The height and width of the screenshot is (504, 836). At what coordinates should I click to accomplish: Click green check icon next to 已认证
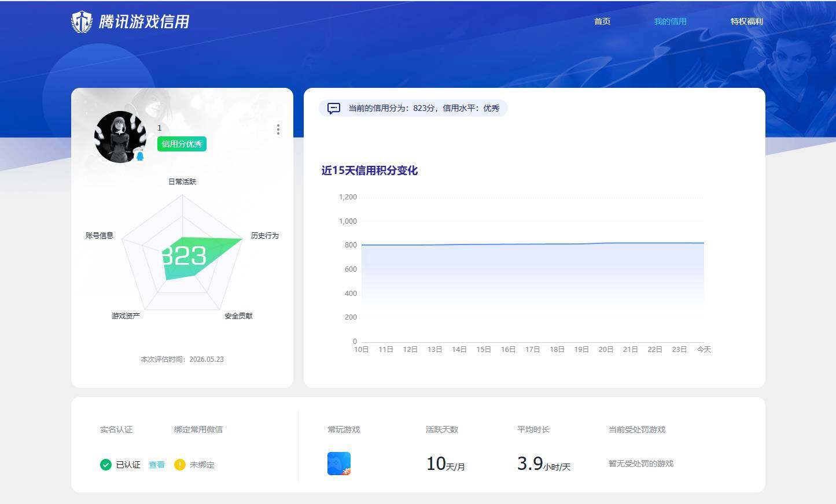tap(106, 465)
